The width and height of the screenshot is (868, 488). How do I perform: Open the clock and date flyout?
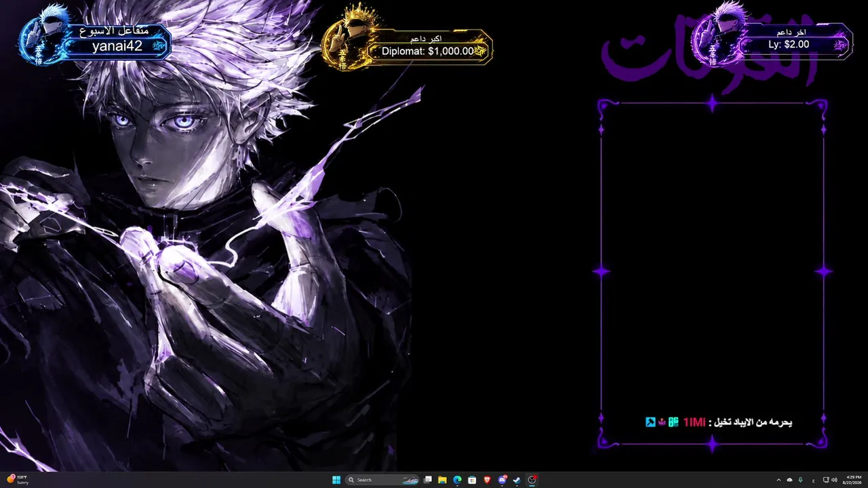pyautogui.click(x=854, y=480)
